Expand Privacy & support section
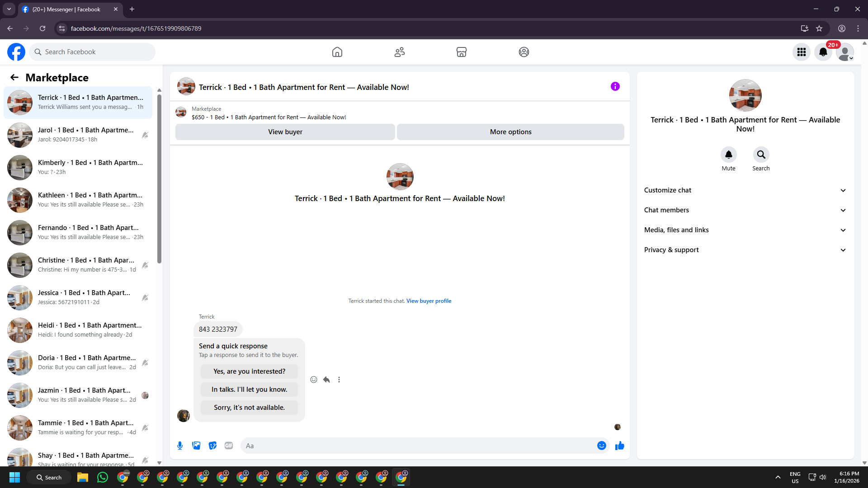 point(745,250)
